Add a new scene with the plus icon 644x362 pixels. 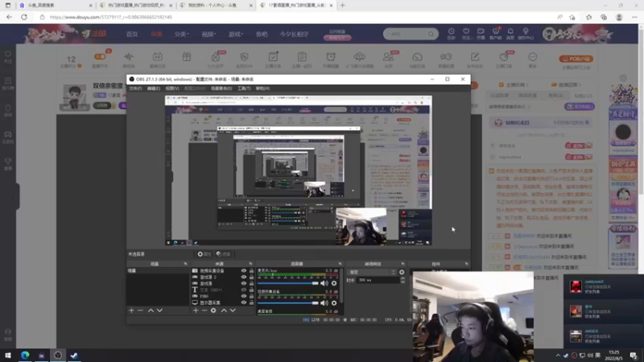point(131,311)
